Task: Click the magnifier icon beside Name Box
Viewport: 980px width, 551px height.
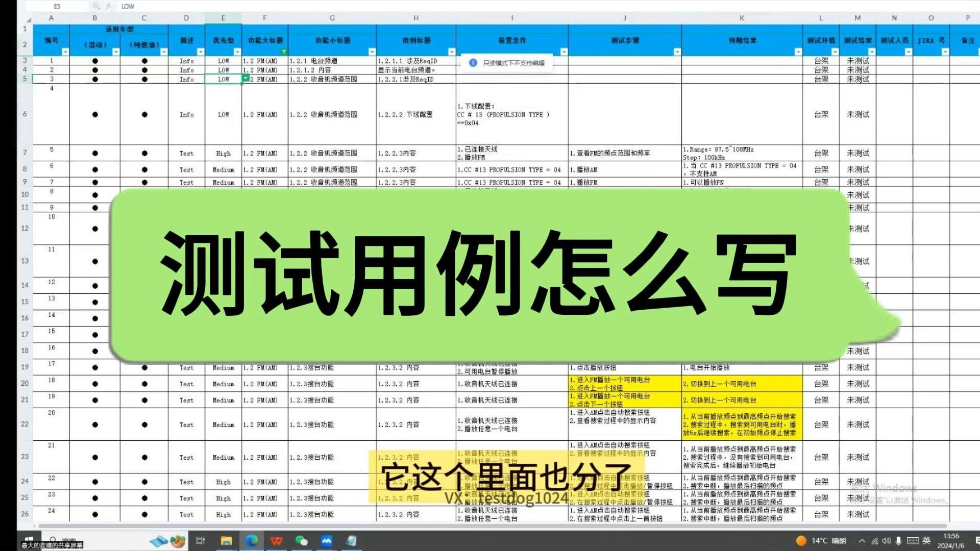Action: coord(96,6)
